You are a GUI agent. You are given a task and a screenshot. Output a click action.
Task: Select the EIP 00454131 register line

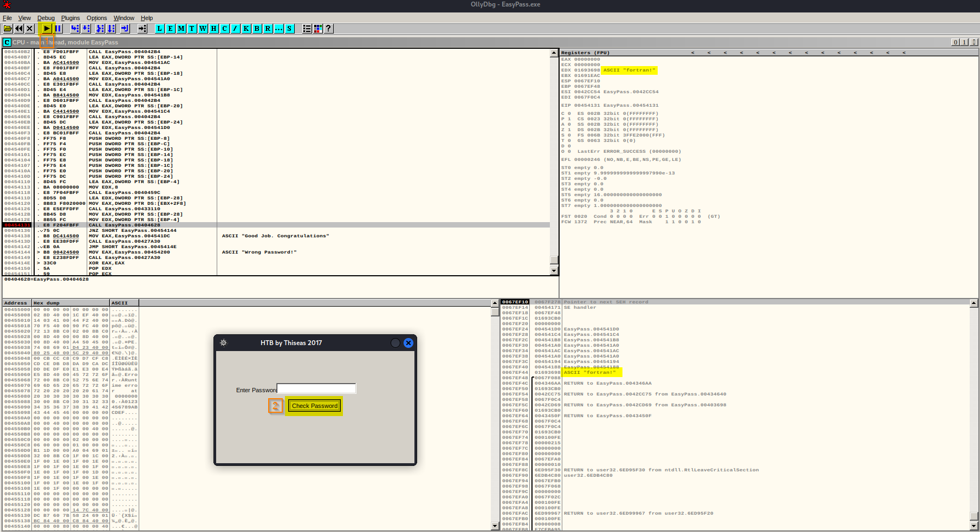click(x=610, y=105)
